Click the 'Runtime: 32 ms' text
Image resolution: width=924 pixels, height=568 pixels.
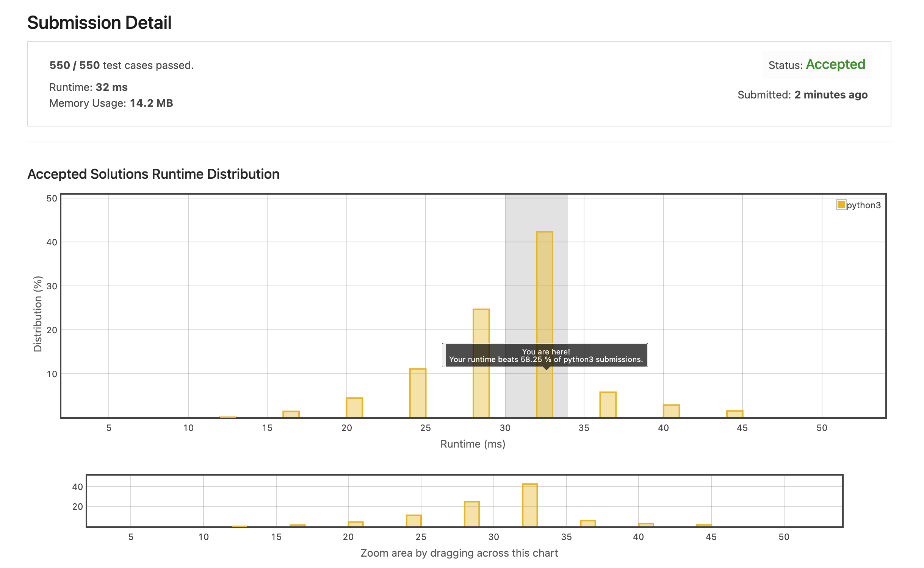pyautogui.click(x=88, y=87)
